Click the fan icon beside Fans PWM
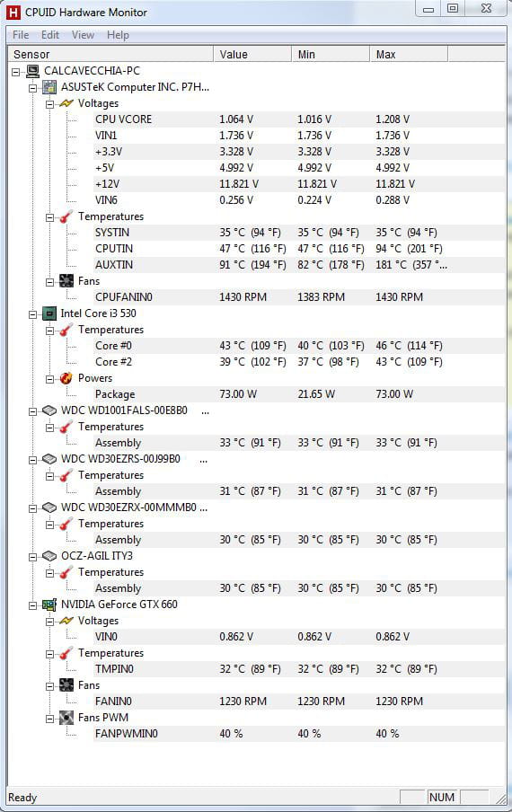 (x=66, y=718)
